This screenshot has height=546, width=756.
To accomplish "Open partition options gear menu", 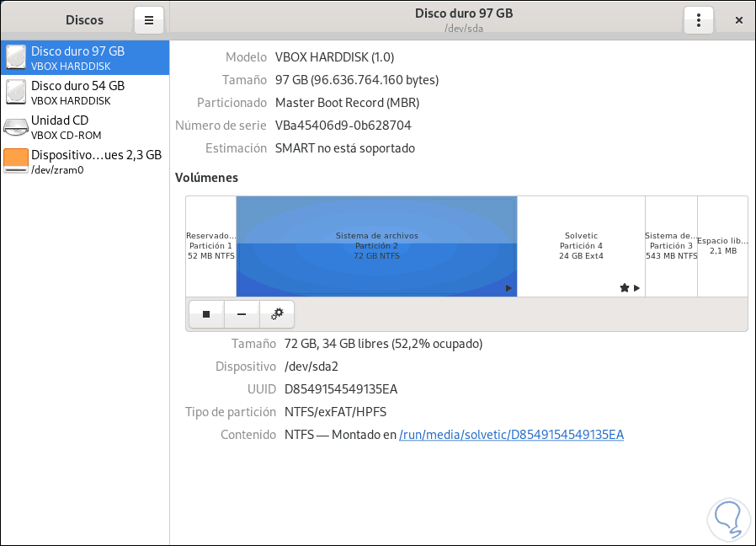I will (x=277, y=314).
